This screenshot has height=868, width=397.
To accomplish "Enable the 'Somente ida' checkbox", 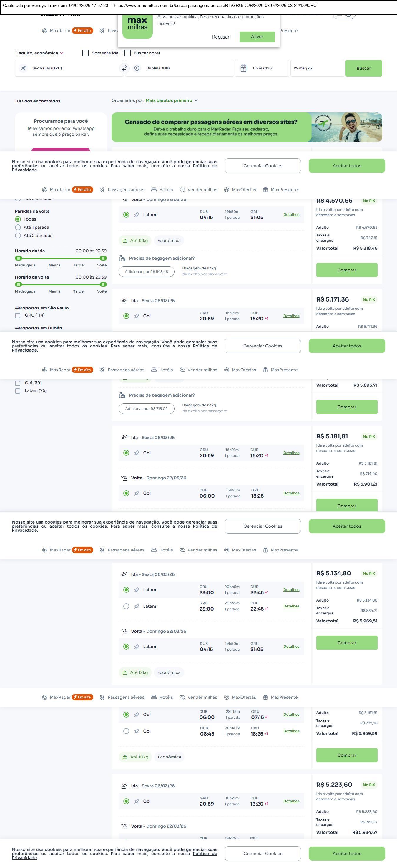I will point(86,53).
